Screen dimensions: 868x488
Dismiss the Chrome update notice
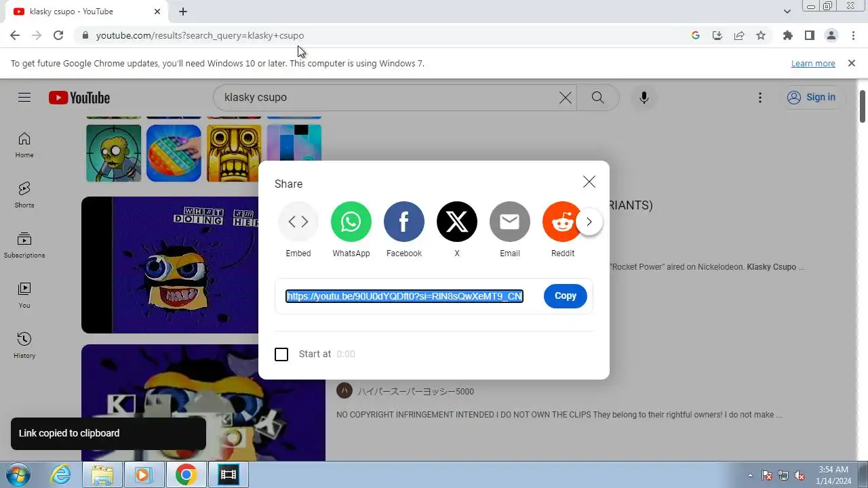click(x=852, y=63)
